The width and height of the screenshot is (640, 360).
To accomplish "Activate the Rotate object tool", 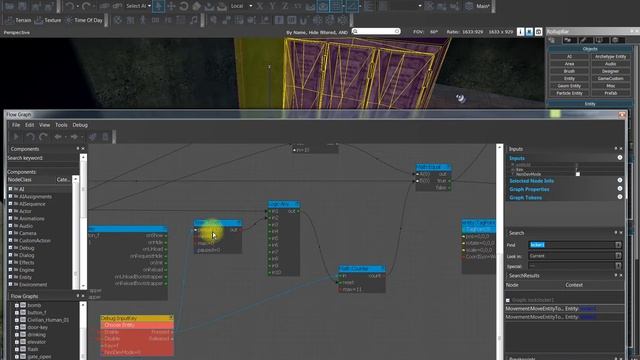I will tap(184, 6).
